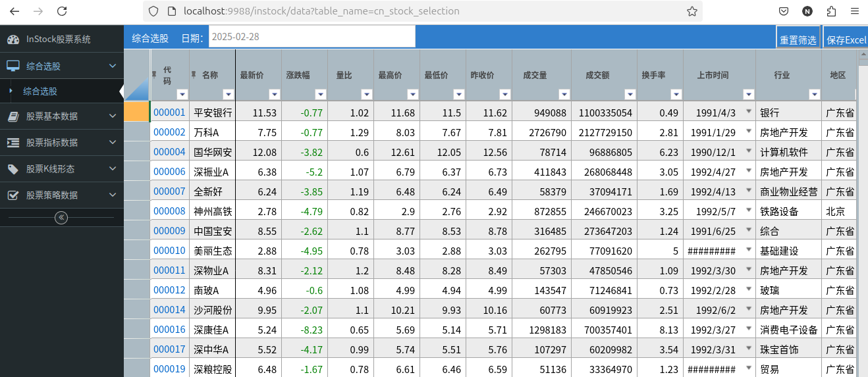This screenshot has height=377, width=868.
Task: Click the 日期 date input field
Action: pyautogui.click(x=312, y=37)
